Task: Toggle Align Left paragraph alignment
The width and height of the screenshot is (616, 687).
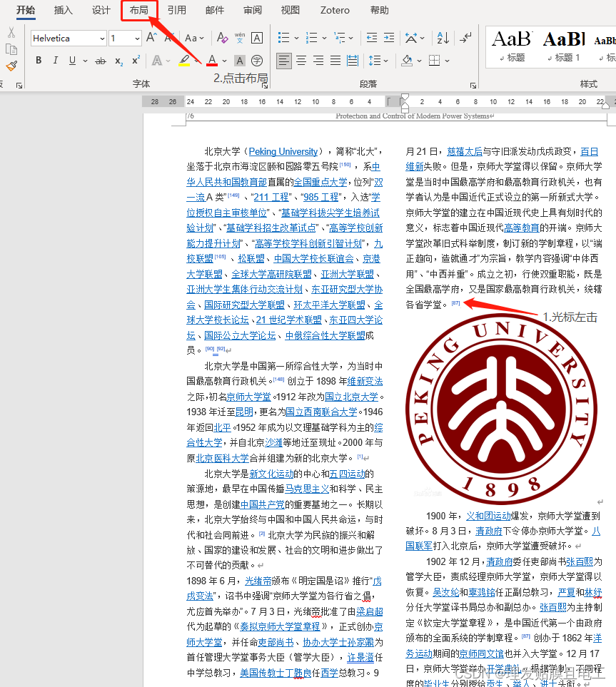Action: [x=283, y=61]
